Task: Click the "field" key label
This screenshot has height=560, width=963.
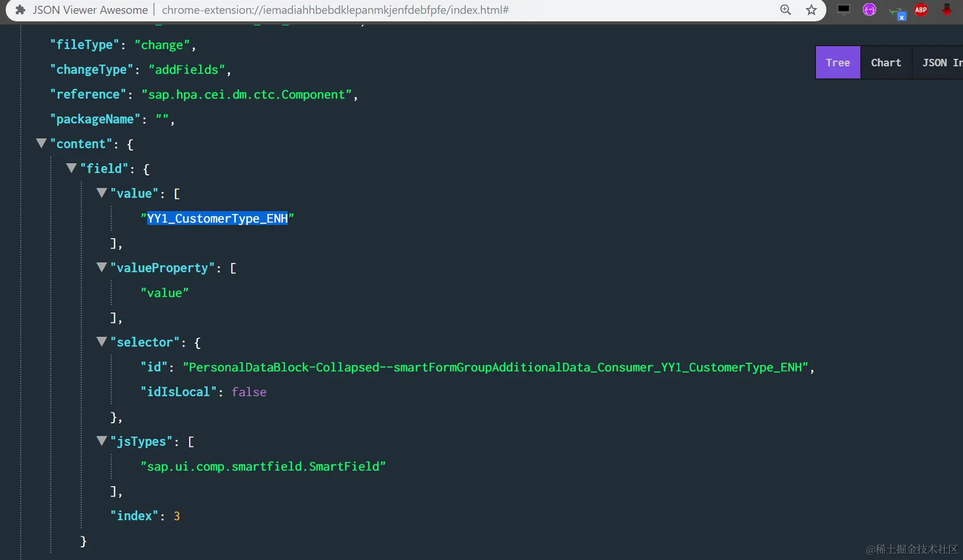Action: (x=104, y=168)
